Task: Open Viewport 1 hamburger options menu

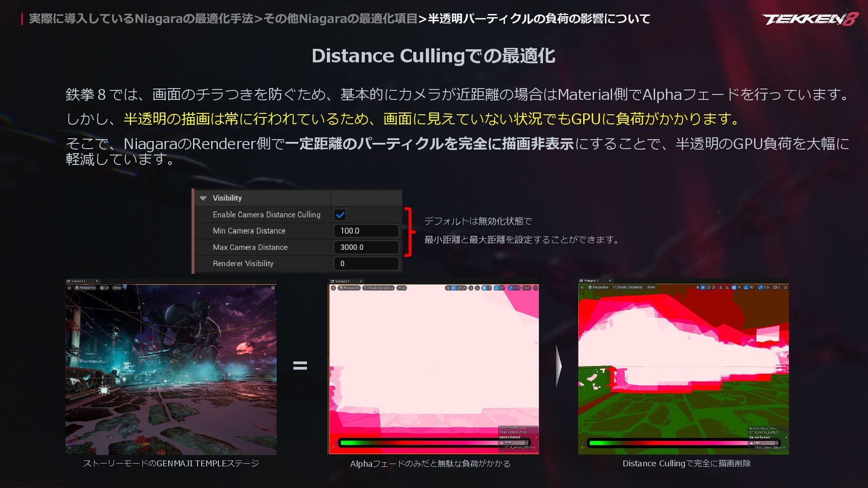Action: click(69, 288)
